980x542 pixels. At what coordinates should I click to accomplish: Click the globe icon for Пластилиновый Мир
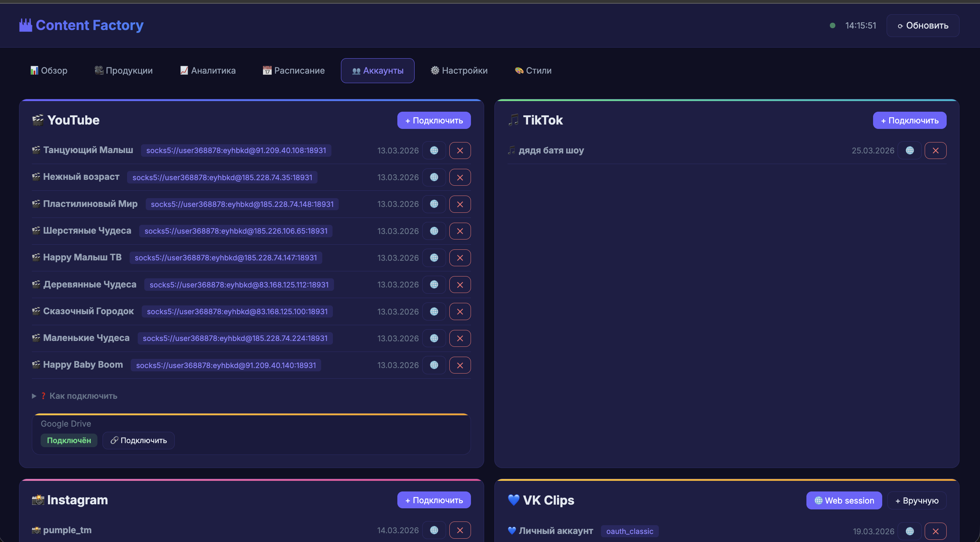[x=434, y=204]
